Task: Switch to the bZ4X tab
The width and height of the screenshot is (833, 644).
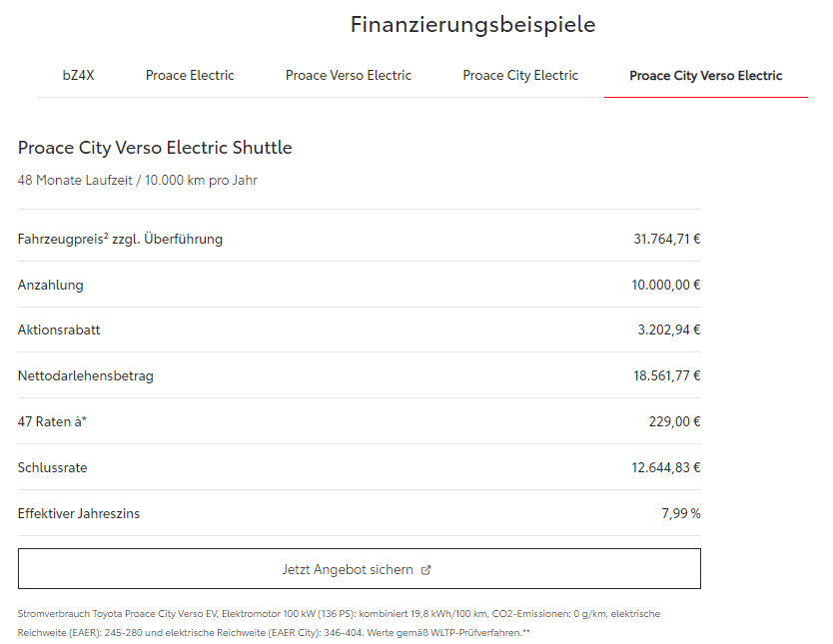Action: 78,76
